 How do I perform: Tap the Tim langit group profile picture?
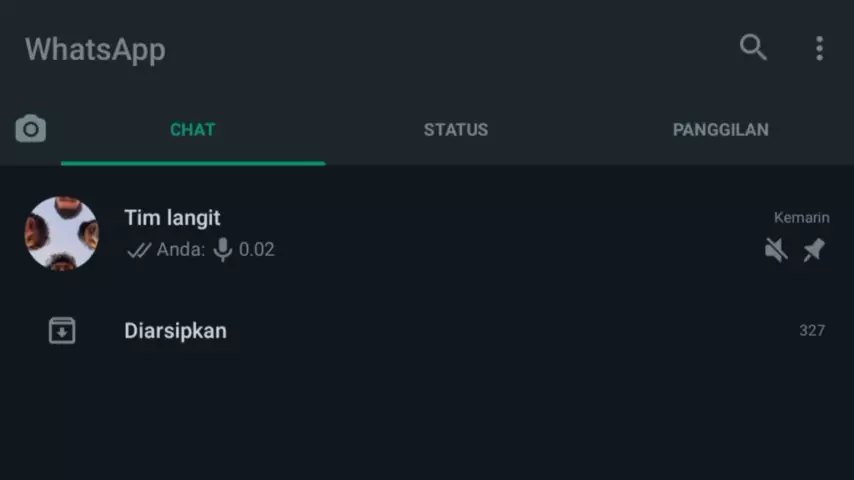(x=62, y=234)
